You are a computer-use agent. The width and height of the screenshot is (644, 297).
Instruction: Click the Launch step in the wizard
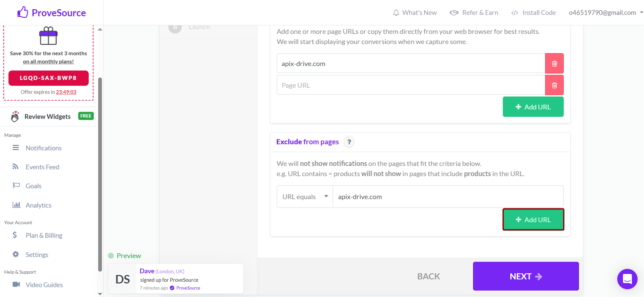point(199,27)
